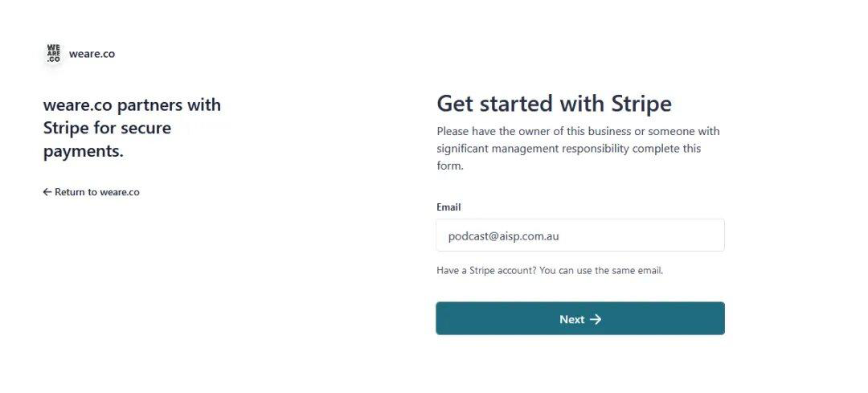868x393 pixels.
Task: Click the Email field label
Action: (x=448, y=207)
